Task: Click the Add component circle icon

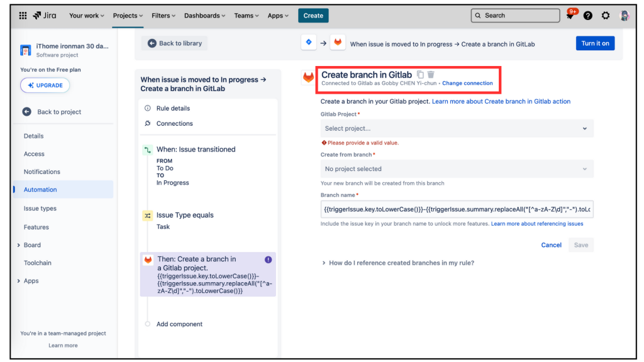Action: 147,324
